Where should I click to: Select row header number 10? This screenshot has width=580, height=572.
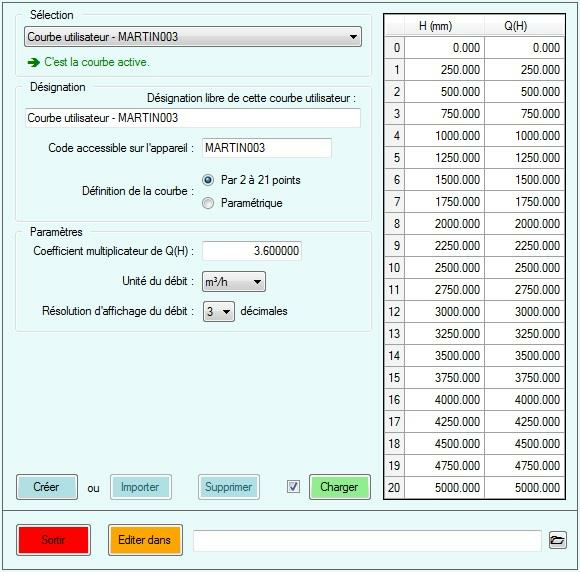point(395,268)
